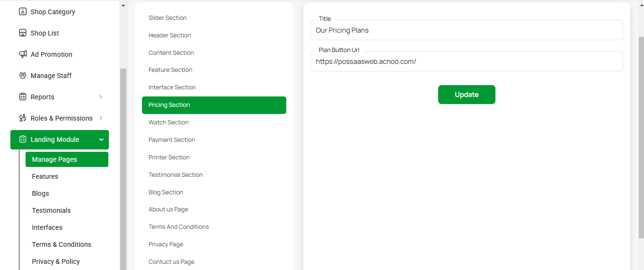Click the Roles & Permissions icon
644x270 pixels.
point(23,118)
